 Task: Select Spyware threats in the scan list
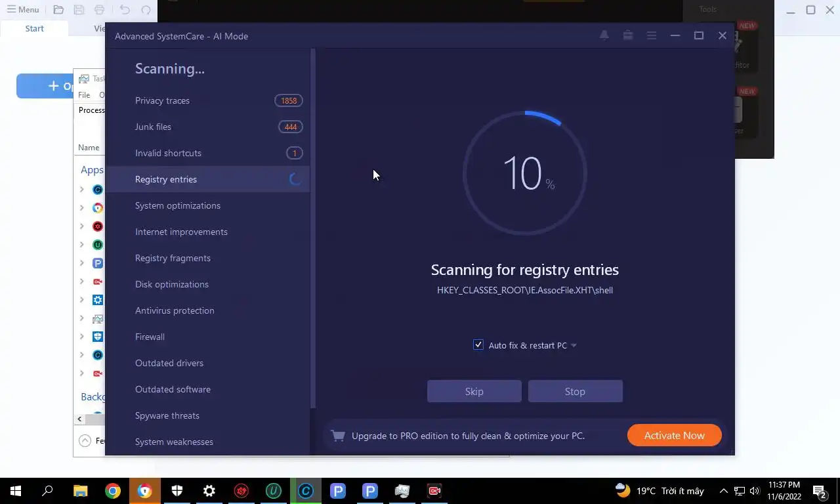click(x=207, y=415)
